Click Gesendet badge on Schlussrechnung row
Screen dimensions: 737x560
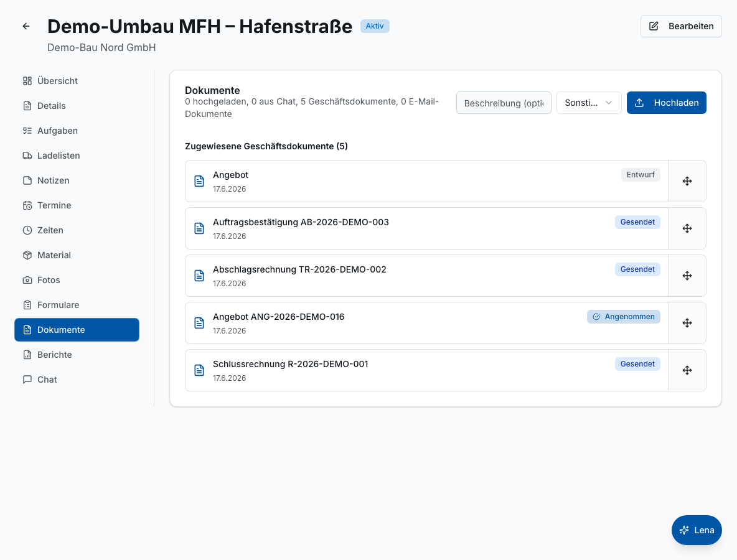click(x=637, y=364)
